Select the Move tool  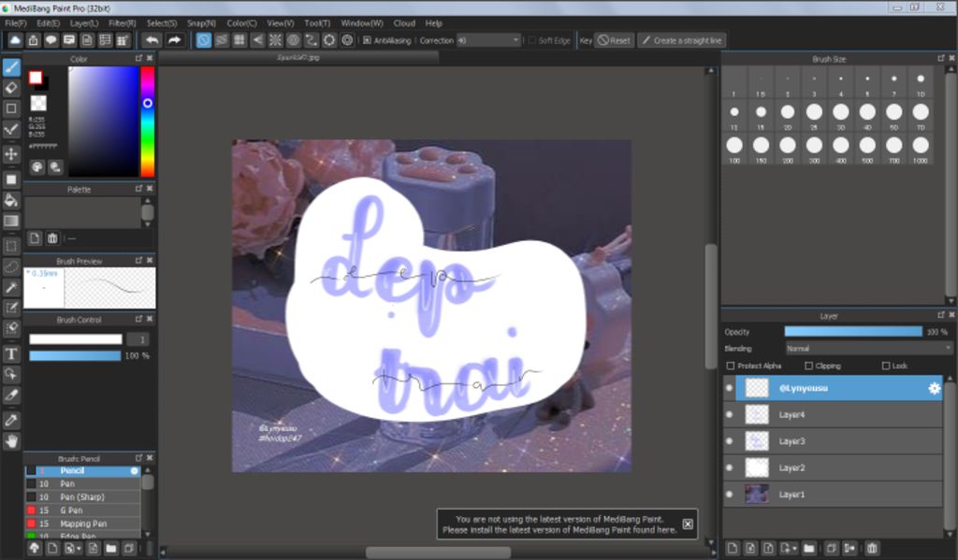pos(11,153)
